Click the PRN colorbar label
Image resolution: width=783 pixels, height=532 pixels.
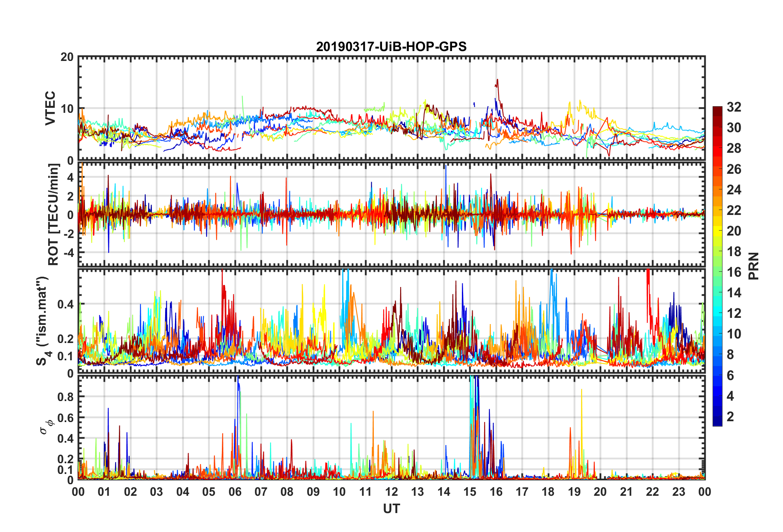753,266
